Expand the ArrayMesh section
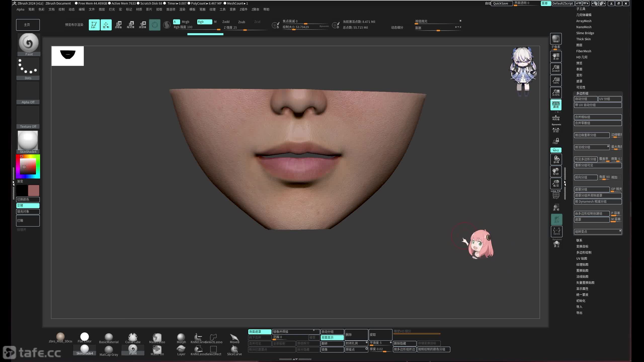The image size is (644, 362). 584,21
